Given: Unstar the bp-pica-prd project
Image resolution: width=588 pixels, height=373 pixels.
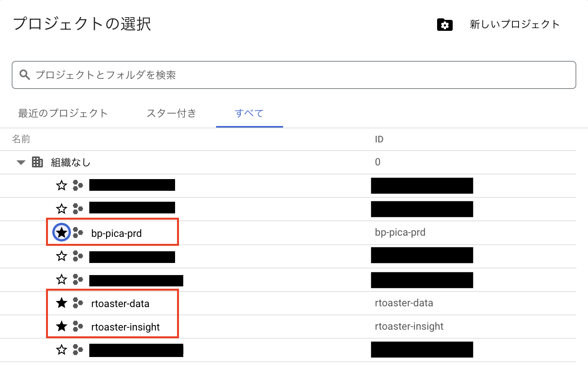Looking at the screenshot, I should tap(62, 233).
